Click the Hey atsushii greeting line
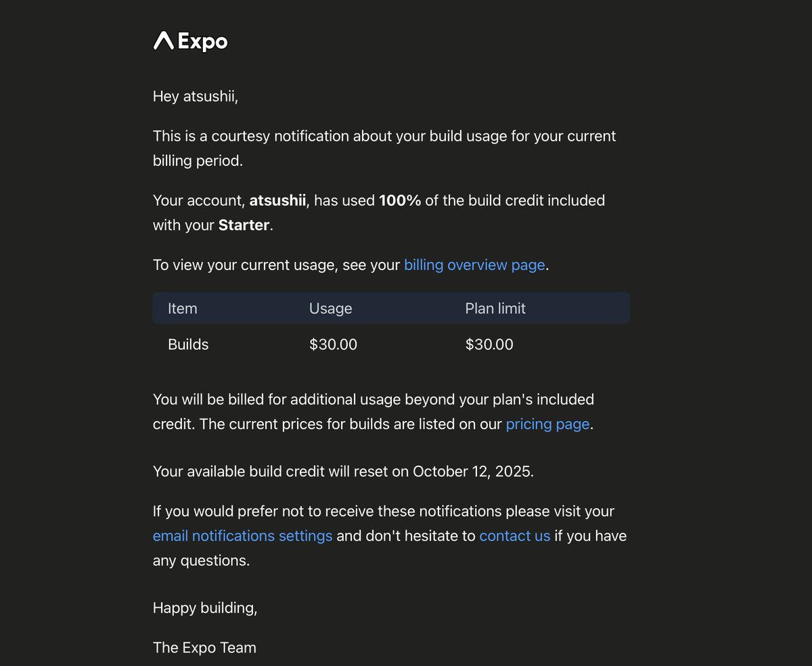The width and height of the screenshot is (812, 666). pyautogui.click(x=196, y=96)
